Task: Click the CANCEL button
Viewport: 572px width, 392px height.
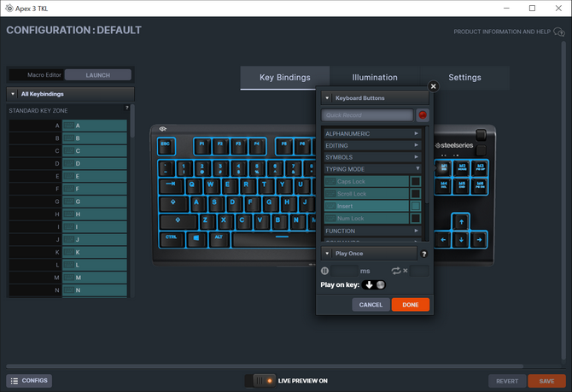Action: pyautogui.click(x=371, y=305)
